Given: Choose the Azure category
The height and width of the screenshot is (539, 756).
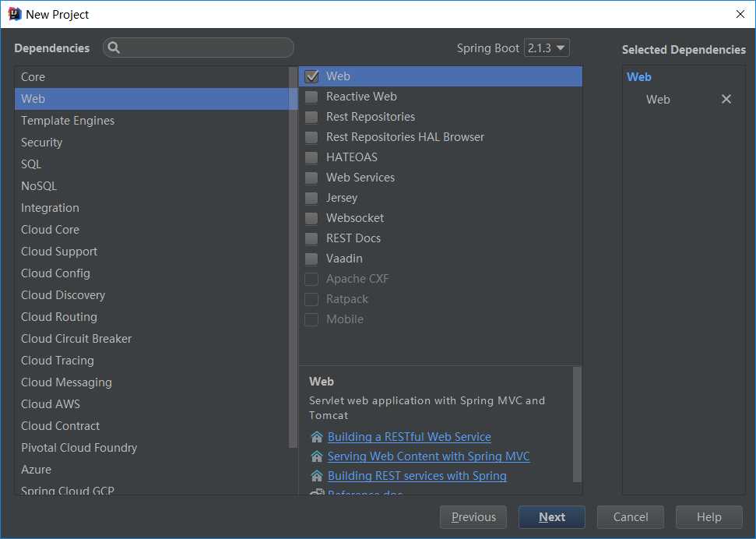Looking at the screenshot, I should (151, 470).
